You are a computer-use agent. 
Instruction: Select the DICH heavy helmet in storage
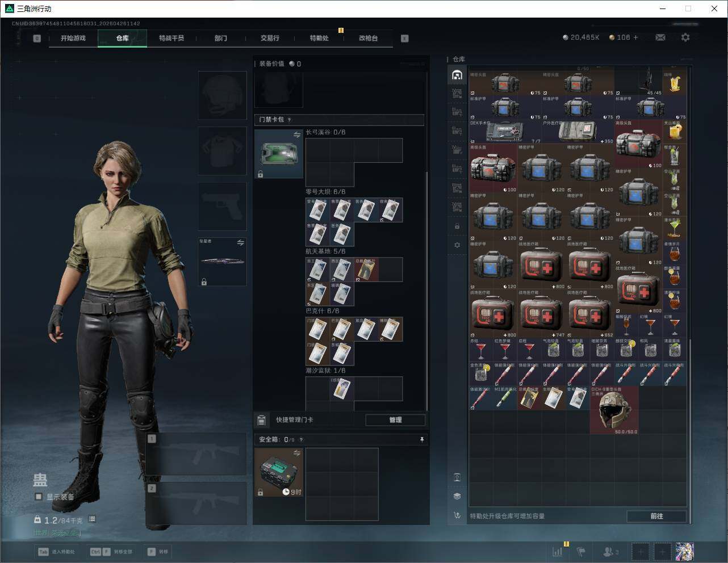[614, 410]
